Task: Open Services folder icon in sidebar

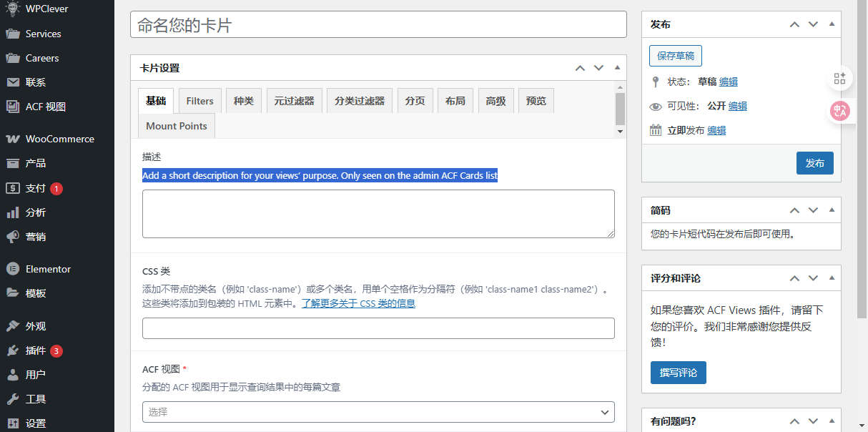Action: [12, 34]
